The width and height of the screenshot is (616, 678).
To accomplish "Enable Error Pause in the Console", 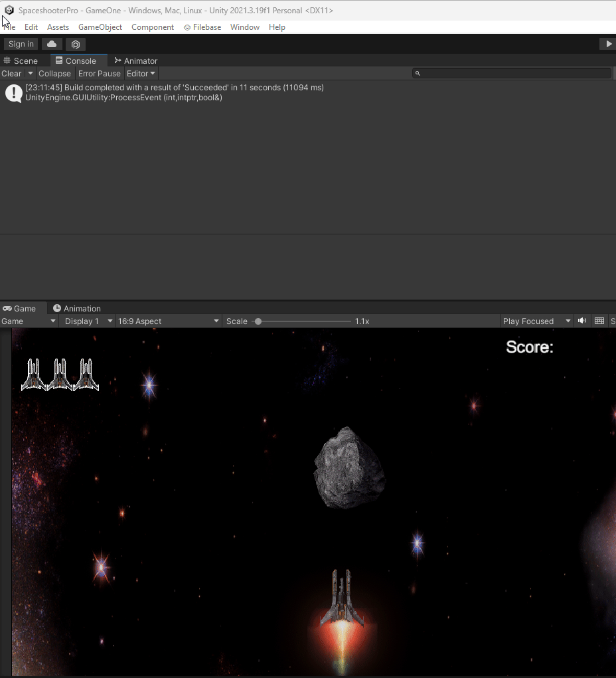I will pyautogui.click(x=99, y=73).
